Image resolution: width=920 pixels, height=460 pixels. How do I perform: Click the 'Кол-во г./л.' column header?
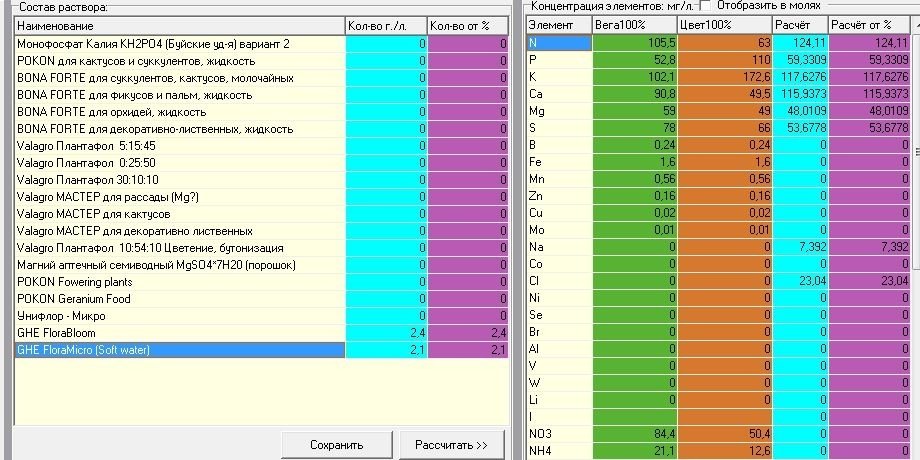coord(385,26)
